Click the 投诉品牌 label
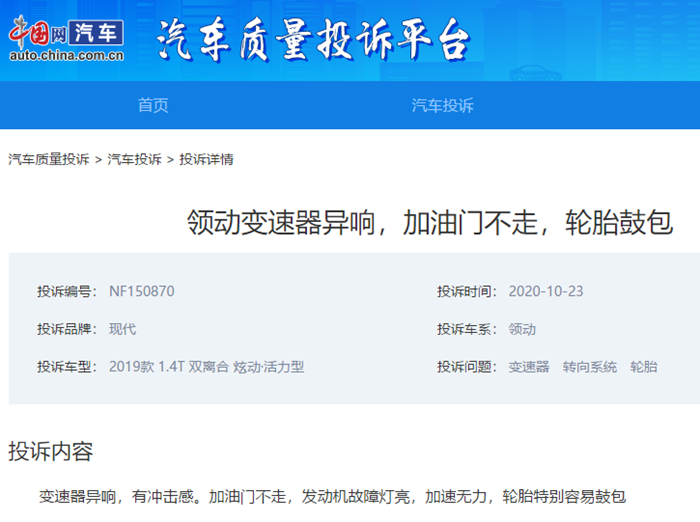 click(x=67, y=329)
